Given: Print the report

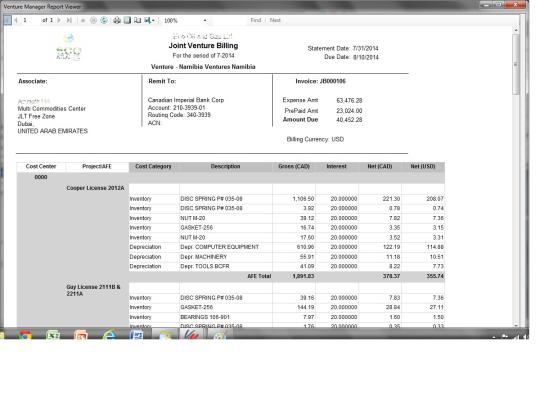Looking at the screenshot, I should point(117,20).
